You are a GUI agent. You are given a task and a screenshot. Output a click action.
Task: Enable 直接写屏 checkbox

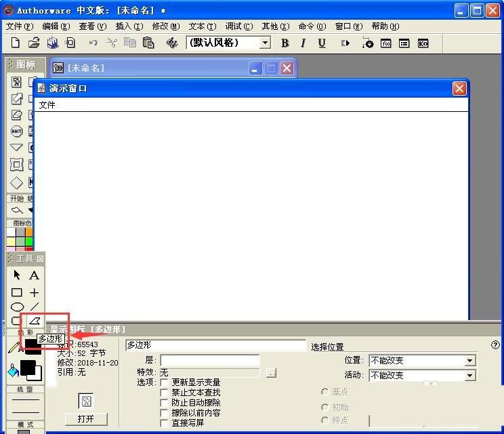(164, 422)
